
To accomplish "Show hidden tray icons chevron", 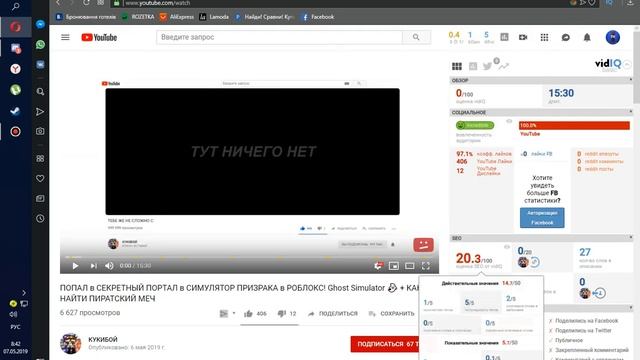I will (x=24, y=293).
